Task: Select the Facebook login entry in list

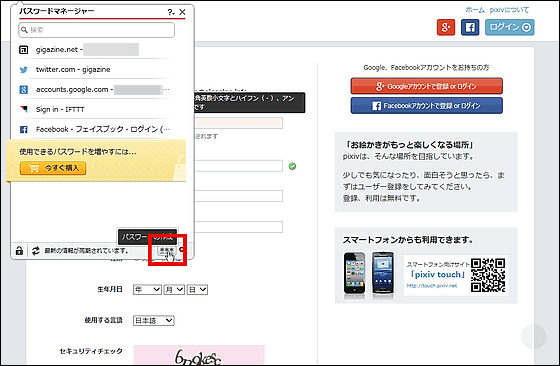Action: (95, 129)
